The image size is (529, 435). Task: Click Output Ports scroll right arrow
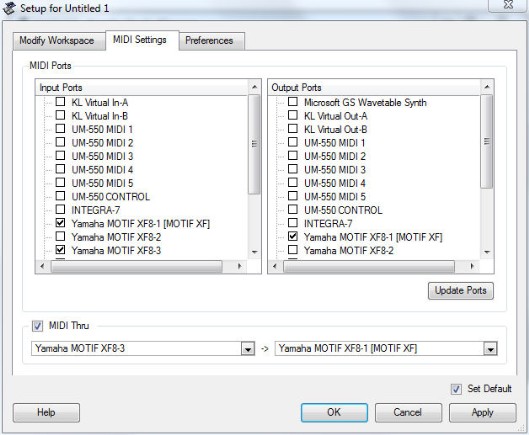tap(472, 266)
